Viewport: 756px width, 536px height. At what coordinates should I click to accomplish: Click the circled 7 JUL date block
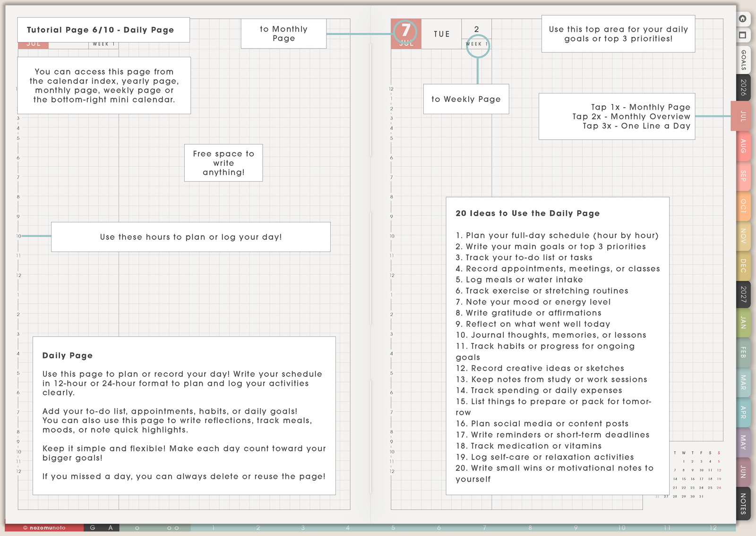coord(405,33)
